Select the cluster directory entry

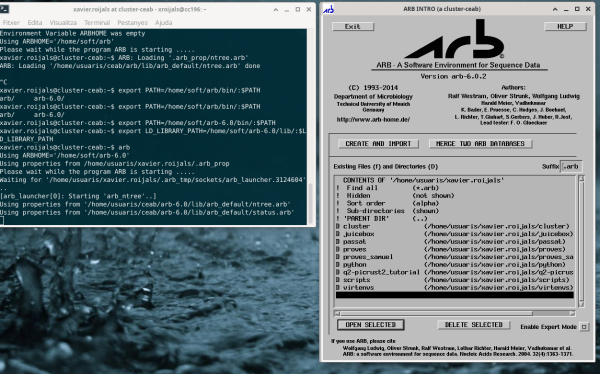click(455, 226)
